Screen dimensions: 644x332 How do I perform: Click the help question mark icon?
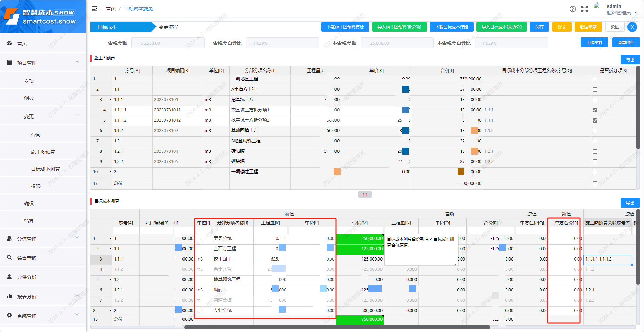pos(572,9)
